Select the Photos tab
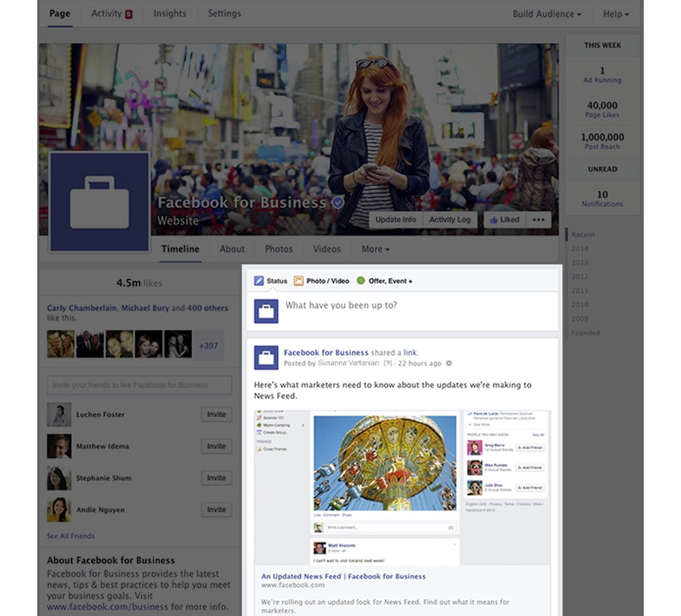 point(279,249)
